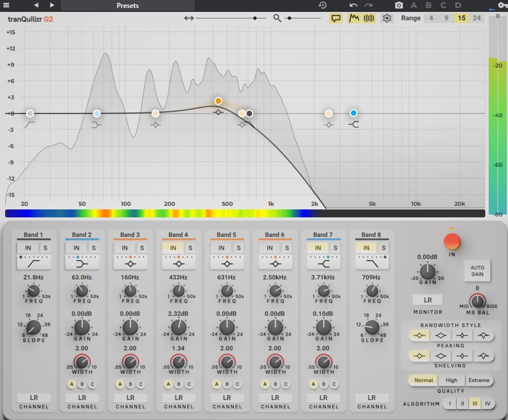
Task: Enable Band 2 with its IN button
Action: pyautogui.click(x=77, y=248)
